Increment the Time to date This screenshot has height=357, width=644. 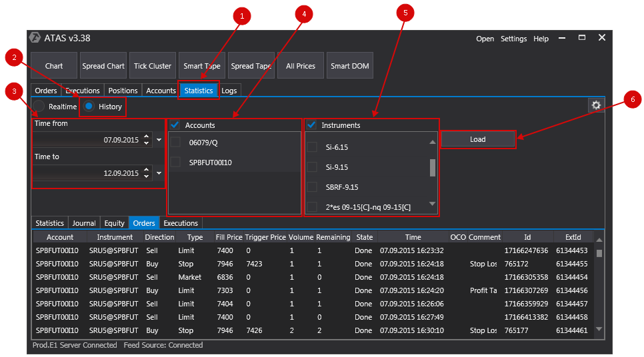click(x=146, y=170)
